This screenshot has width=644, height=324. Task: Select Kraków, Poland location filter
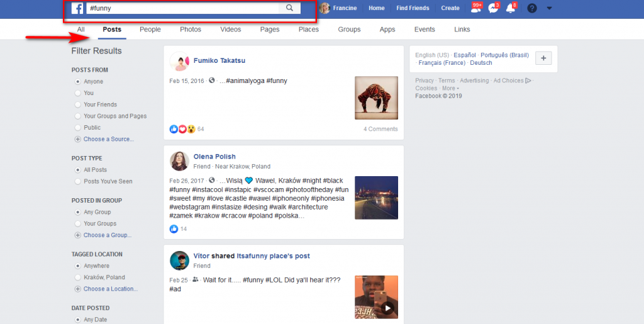[77, 277]
